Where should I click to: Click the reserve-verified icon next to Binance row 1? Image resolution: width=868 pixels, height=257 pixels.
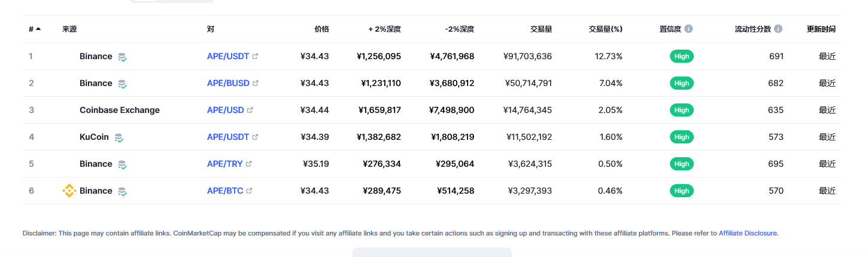(x=122, y=57)
